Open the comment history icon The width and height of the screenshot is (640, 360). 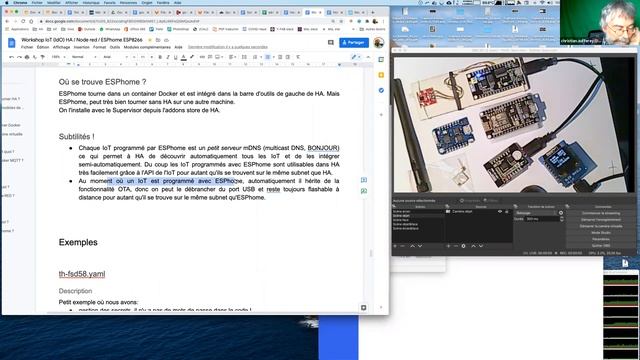(331, 42)
